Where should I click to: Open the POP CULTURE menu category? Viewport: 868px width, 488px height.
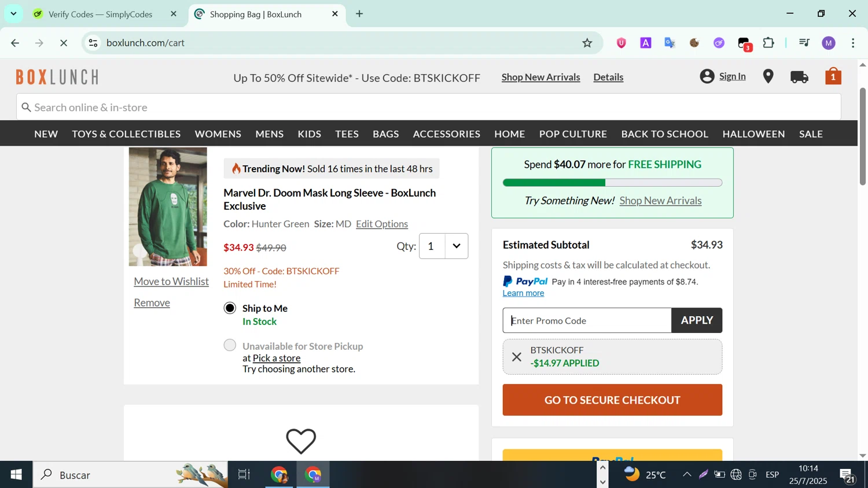pyautogui.click(x=573, y=134)
